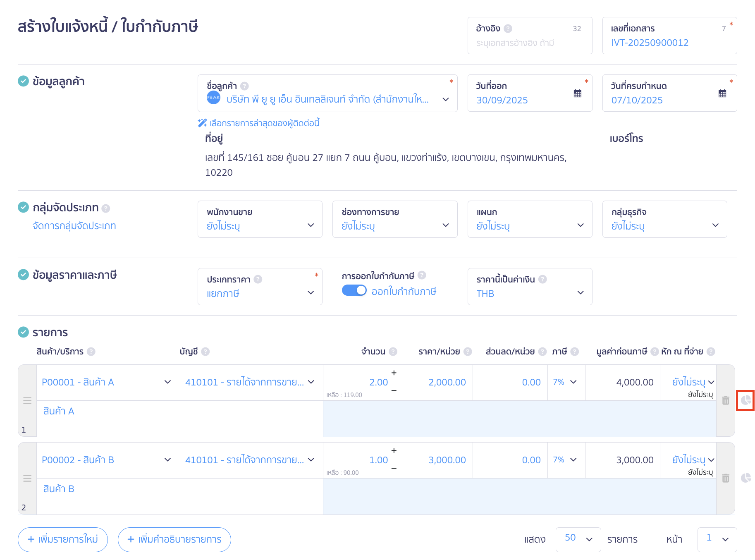Screen dimensions: 755x560
Task: Open currency dropdown showing THB
Action: click(x=581, y=293)
